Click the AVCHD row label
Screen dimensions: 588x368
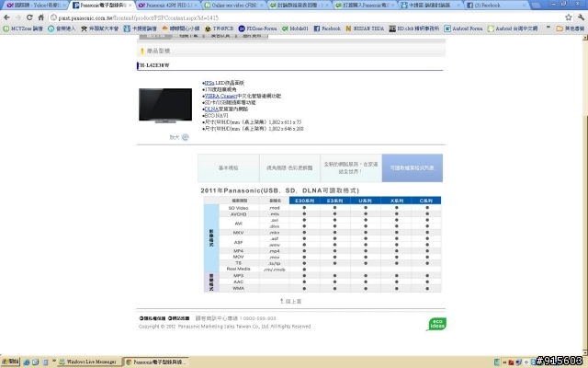[x=239, y=214]
